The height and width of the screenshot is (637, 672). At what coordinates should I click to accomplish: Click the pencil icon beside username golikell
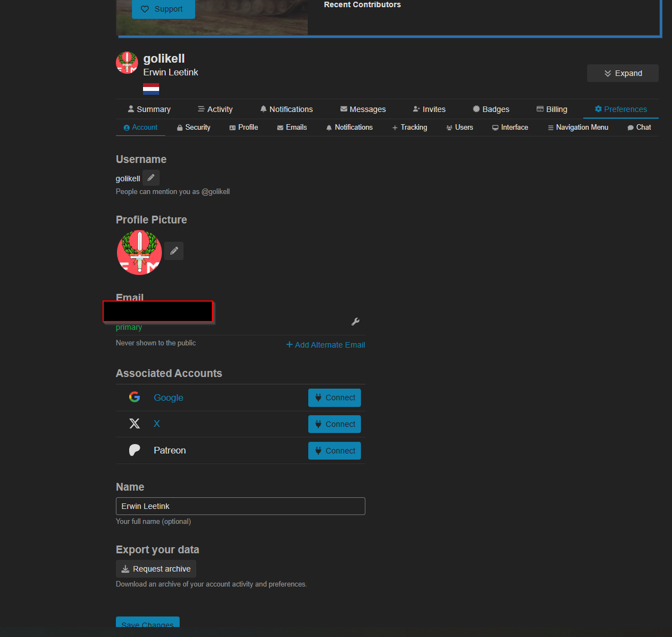[151, 178]
